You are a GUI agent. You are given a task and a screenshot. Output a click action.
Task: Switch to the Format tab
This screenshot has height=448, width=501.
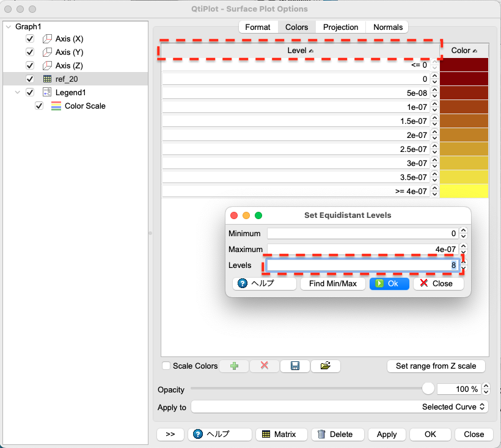click(x=258, y=27)
